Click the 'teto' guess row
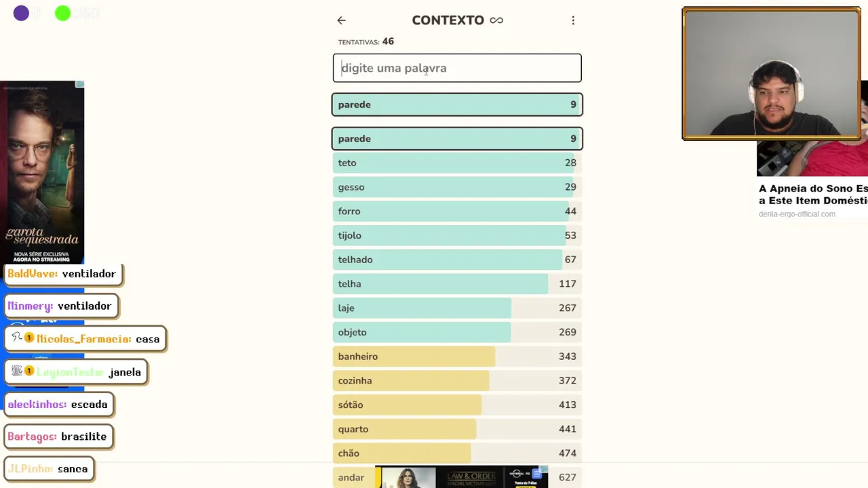The image size is (868, 488). click(457, 163)
